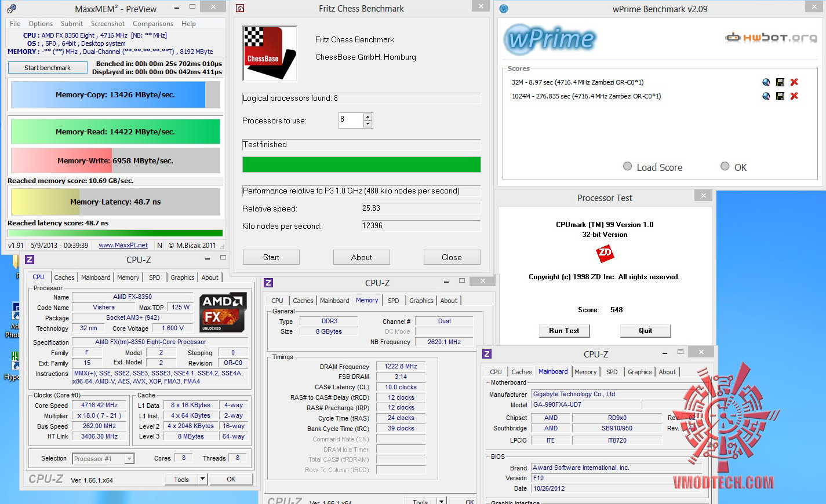This screenshot has width=826, height=504.
Task: Click the Close button in Fritz Chess Benchmark
Action: point(452,257)
